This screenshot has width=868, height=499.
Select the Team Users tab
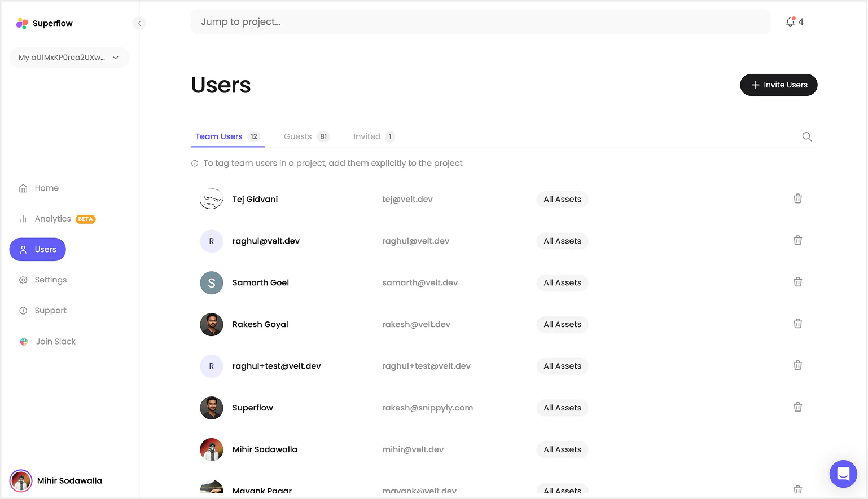pos(227,136)
